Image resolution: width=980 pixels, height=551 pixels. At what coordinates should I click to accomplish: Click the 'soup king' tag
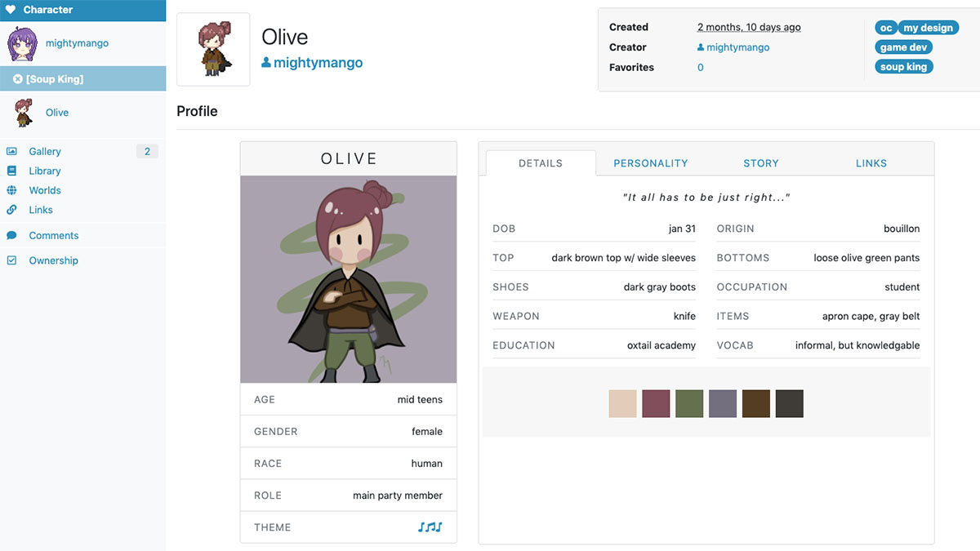[x=903, y=67]
